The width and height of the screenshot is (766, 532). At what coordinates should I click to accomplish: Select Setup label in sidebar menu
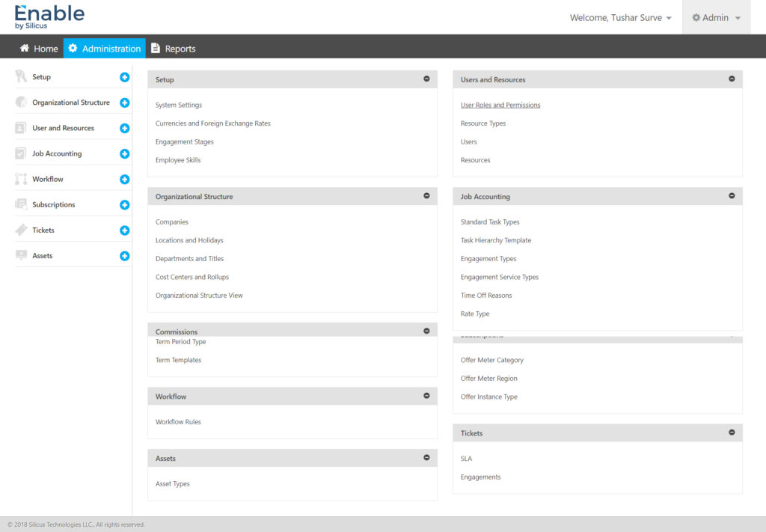[x=42, y=77]
